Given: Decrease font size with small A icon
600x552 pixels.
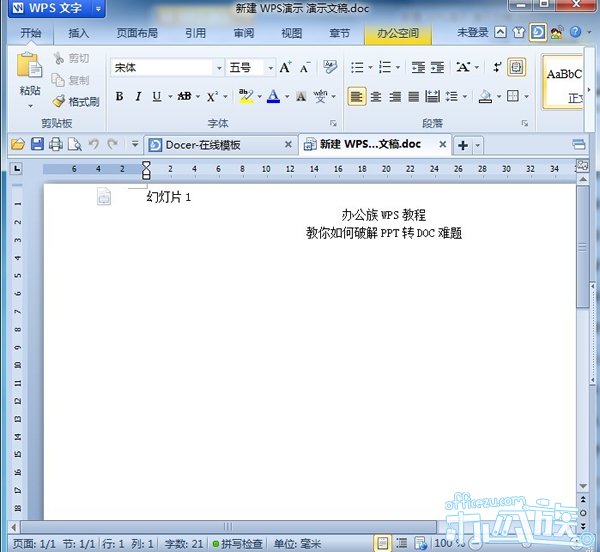Looking at the screenshot, I should [x=305, y=68].
